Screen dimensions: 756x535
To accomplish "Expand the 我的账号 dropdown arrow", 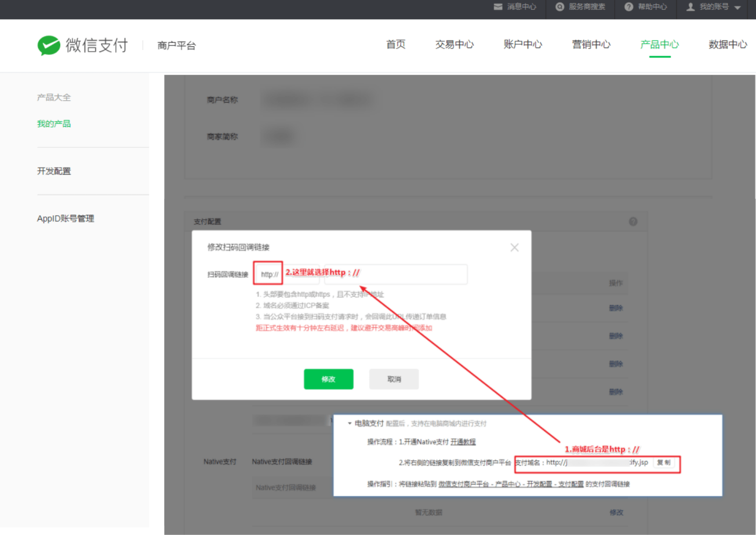I will (737, 8).
